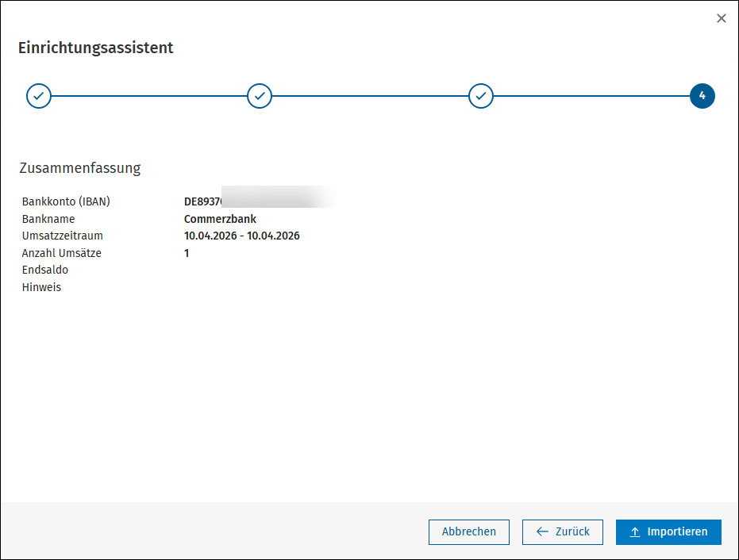Go to the first completed wizard step
The image size is (739, 560).
click(x=39, y=96)
